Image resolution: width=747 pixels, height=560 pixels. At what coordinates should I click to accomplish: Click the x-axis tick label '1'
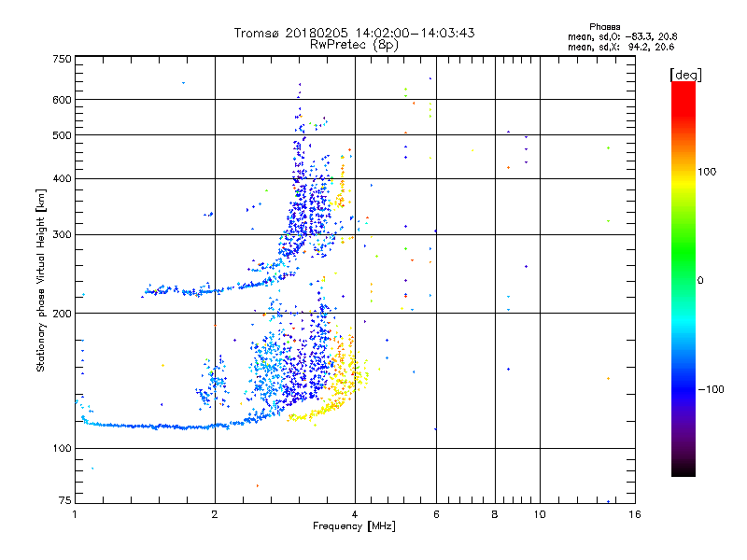point(75,514)
